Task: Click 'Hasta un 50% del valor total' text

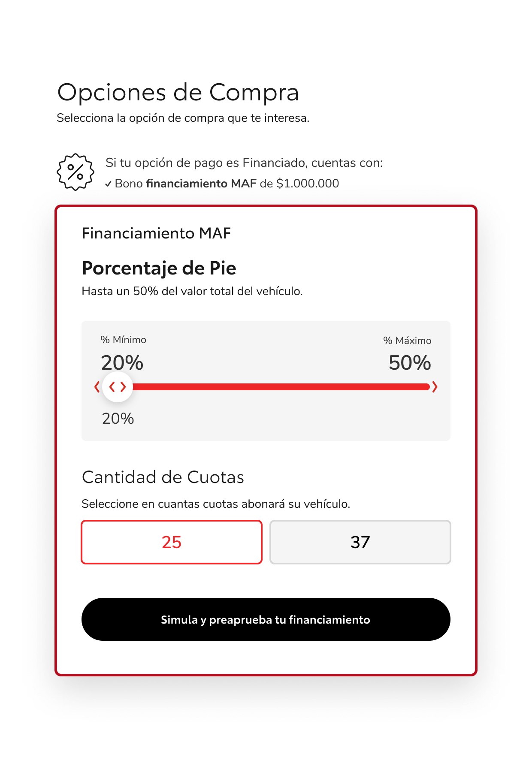Action: click(x=192, y=291)
